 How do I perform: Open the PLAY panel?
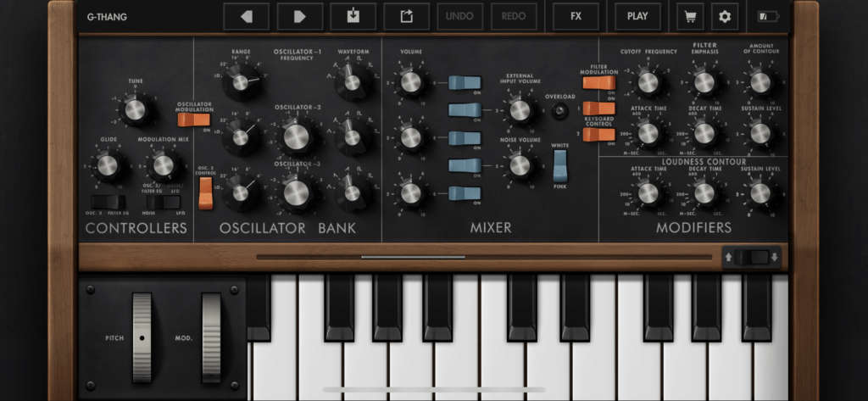637,17
